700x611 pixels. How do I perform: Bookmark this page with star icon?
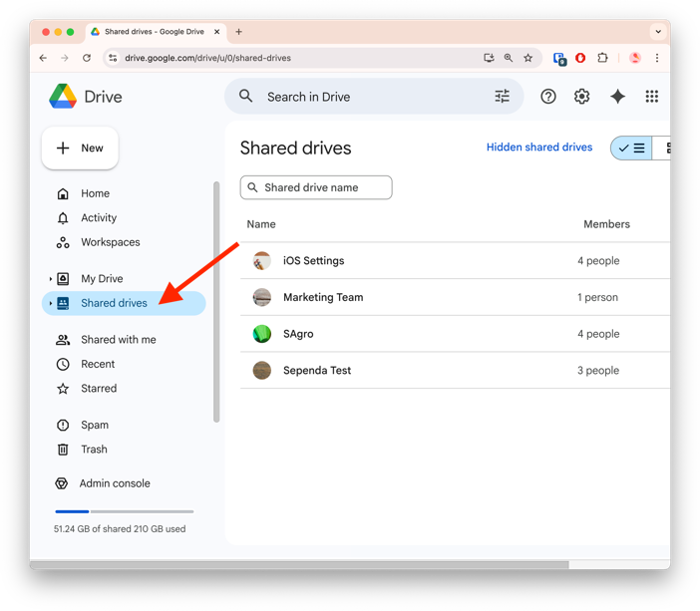[x=528, y=58]
